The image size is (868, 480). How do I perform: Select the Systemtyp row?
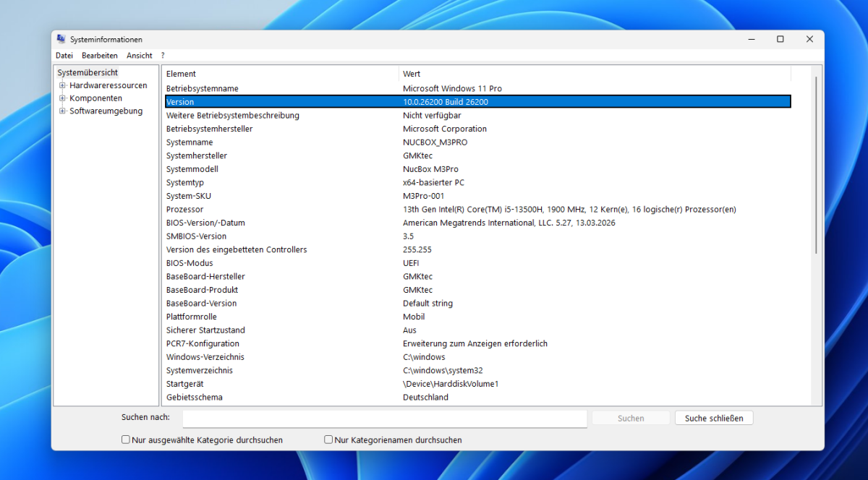coord(477,182)
